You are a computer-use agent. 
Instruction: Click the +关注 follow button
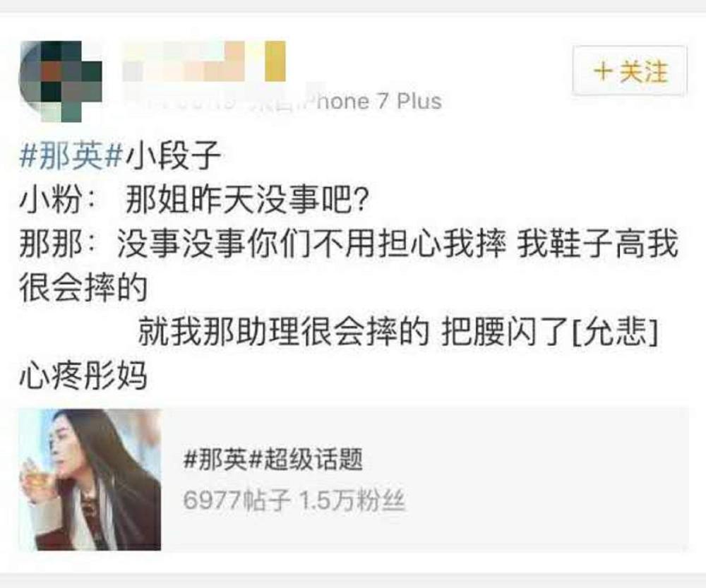(x=630, y=71)
